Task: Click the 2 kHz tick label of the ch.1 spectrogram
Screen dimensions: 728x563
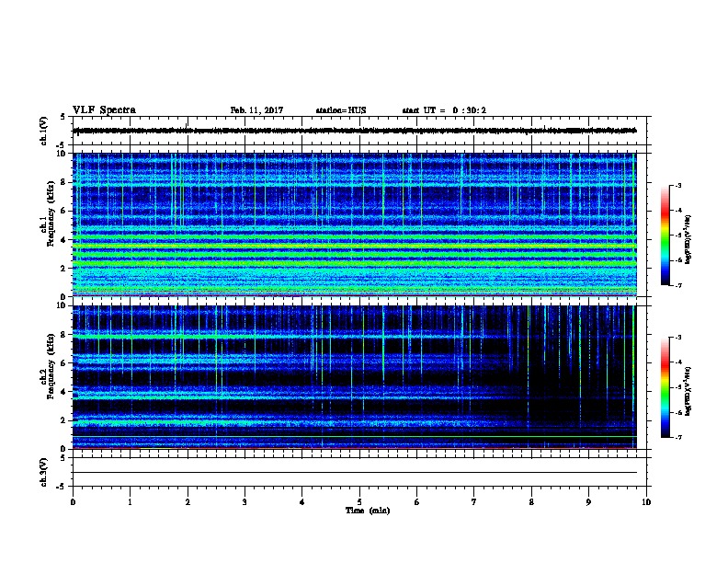Action: [63, 268]
